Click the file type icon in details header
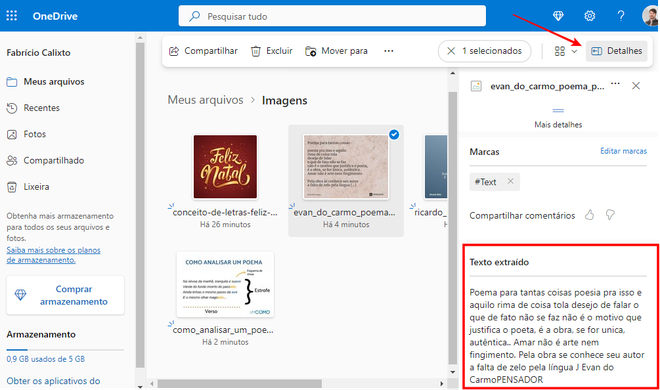The image size is (660, 390). (476, 86)
